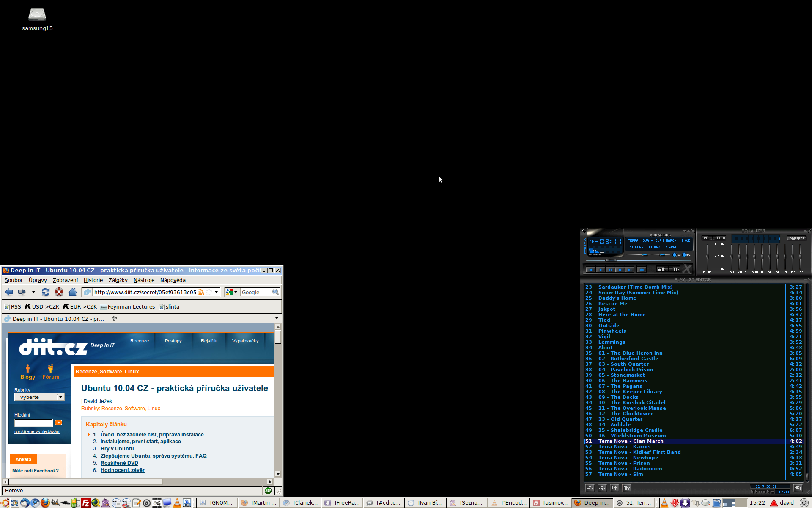
Task: Launch Thunderbird from the panel launcher
Action: pos(25,503)
